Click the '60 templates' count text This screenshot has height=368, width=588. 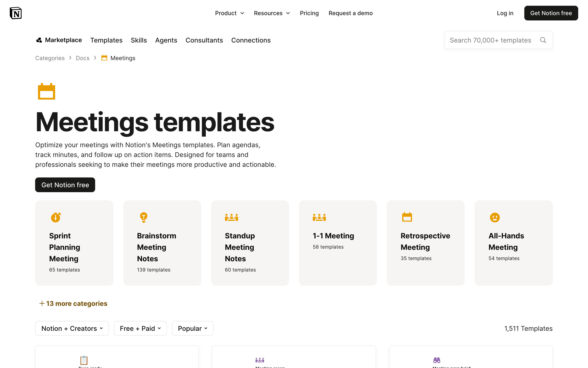(x=240, y=270)
